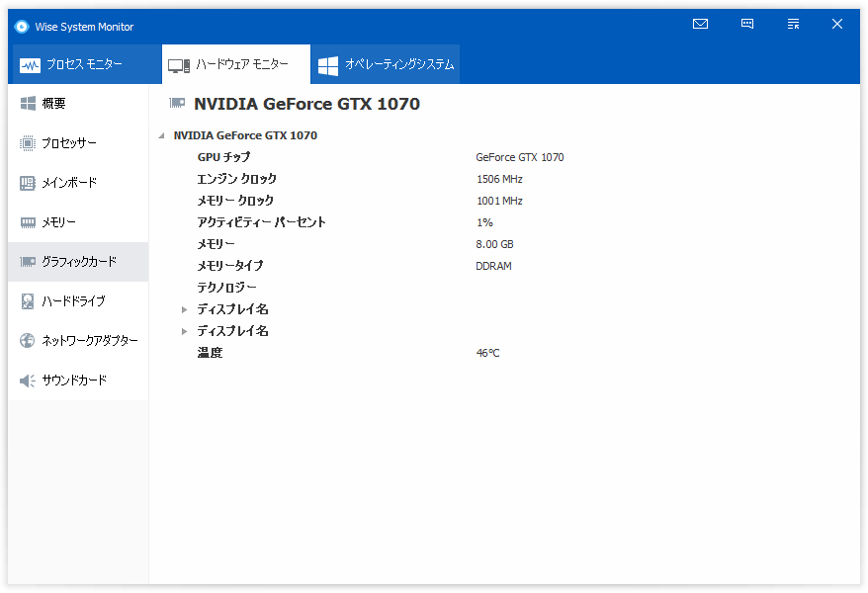Click the ネットワークアダプター globe icon
This screenshot has height=593, width=868.
[x=27, y=341]
